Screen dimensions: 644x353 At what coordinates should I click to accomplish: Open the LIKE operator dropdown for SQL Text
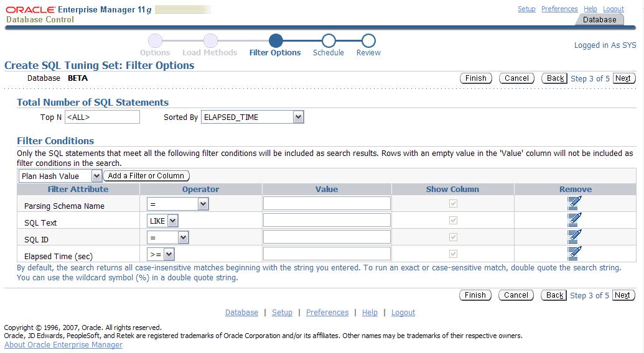pyautogui.click(x=172, y=220)
